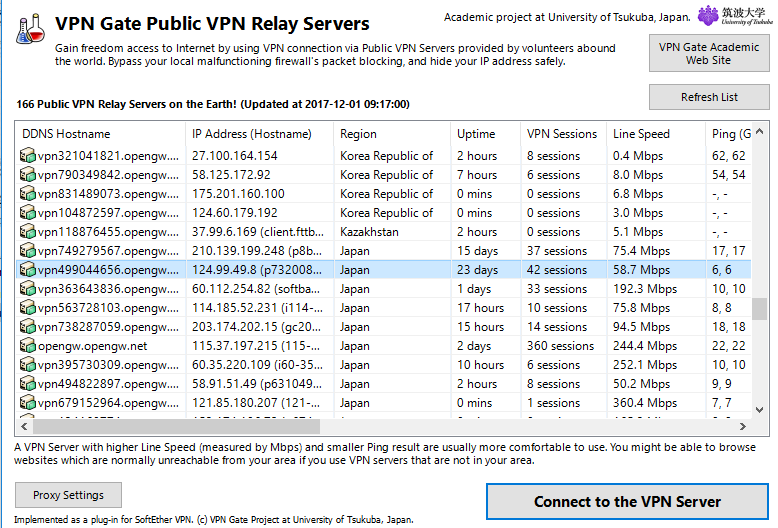778x528 pixels.
Task: Click server icon for vpn679152964 row
Action: [28, 403]
